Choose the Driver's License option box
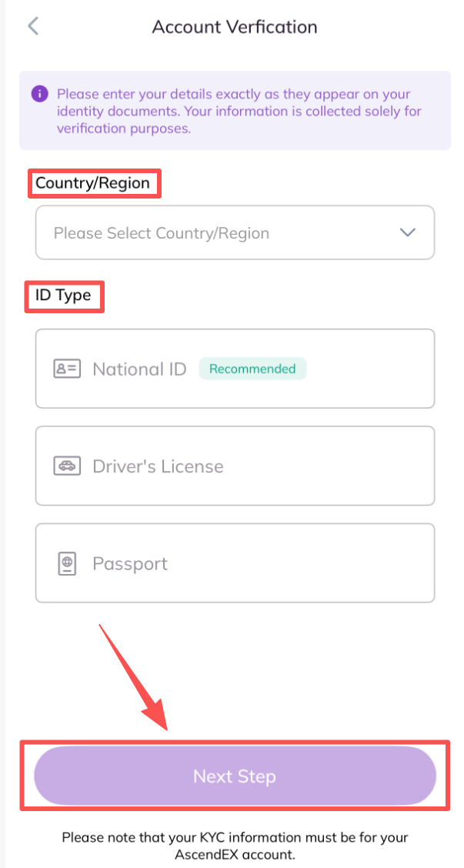This screenshot has height=868, width=464. pos(235,466)
